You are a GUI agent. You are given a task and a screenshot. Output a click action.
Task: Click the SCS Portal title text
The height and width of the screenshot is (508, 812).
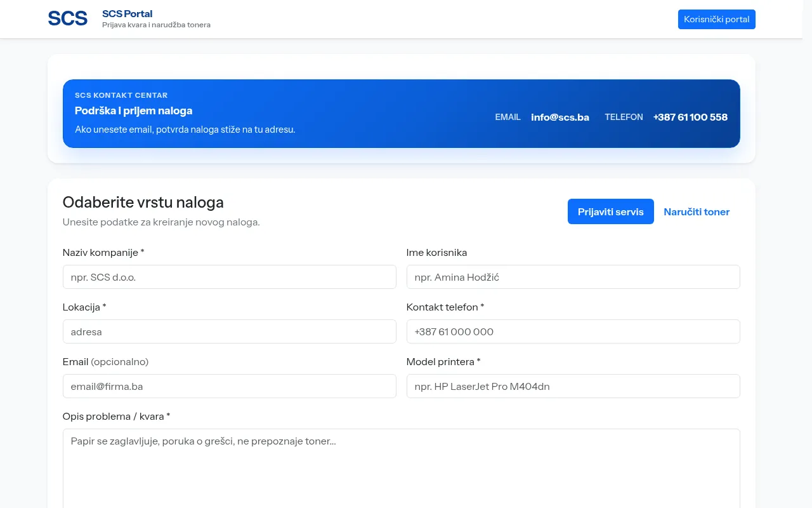127,14
